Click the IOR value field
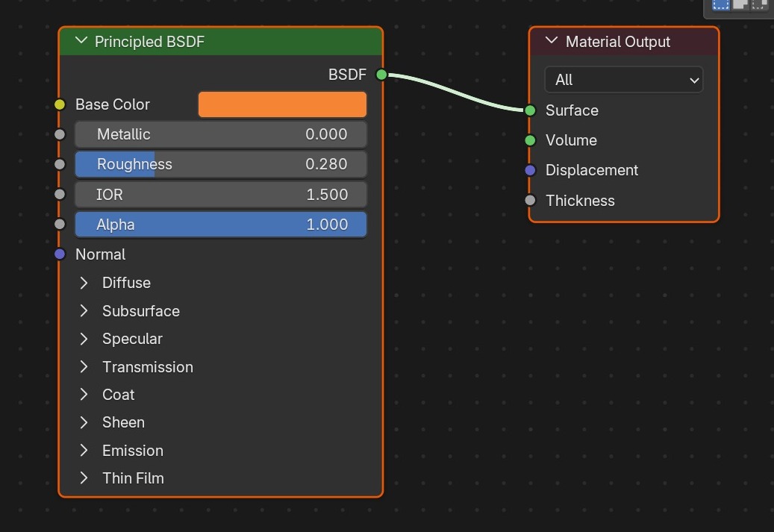This screenshot has height=532, width=774. 221,195
